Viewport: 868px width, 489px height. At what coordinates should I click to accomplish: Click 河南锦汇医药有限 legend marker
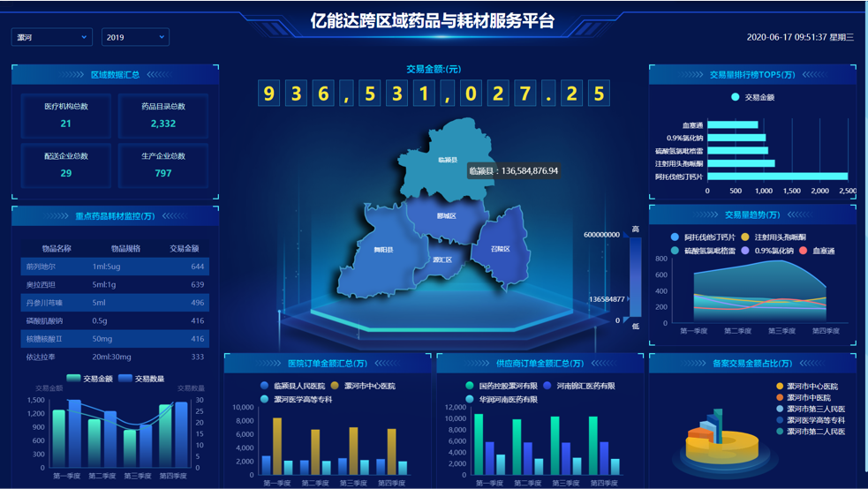click(547, 386)
